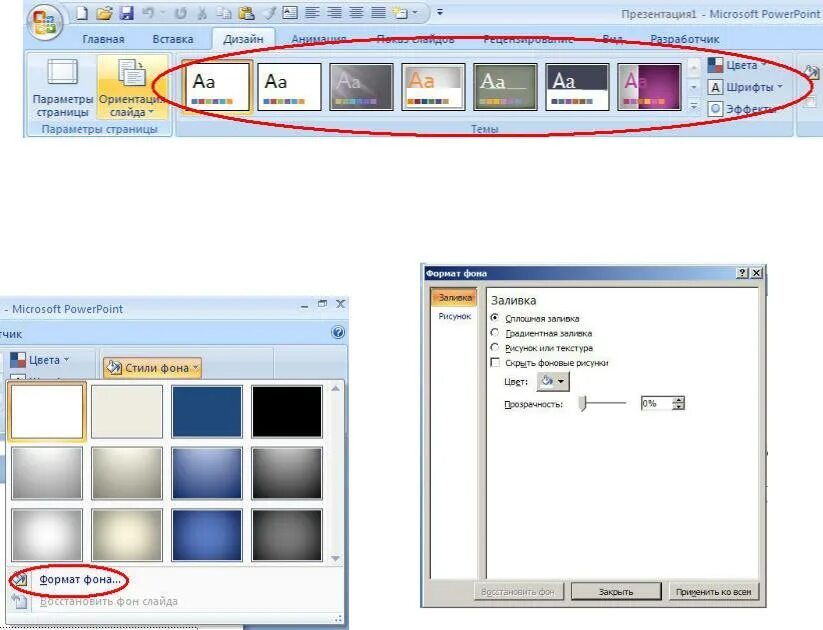Apply the purple magenta theme thumbnail
This screenshot has height=630, width=823.
649,87
